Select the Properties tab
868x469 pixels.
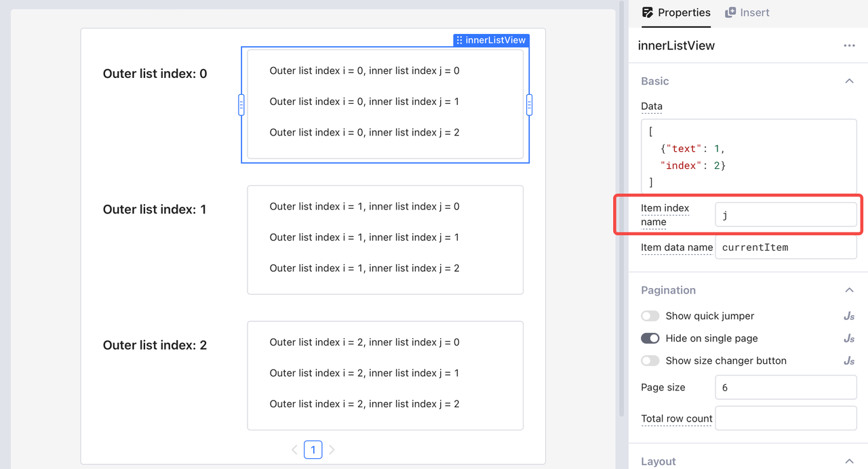(676, 12)
